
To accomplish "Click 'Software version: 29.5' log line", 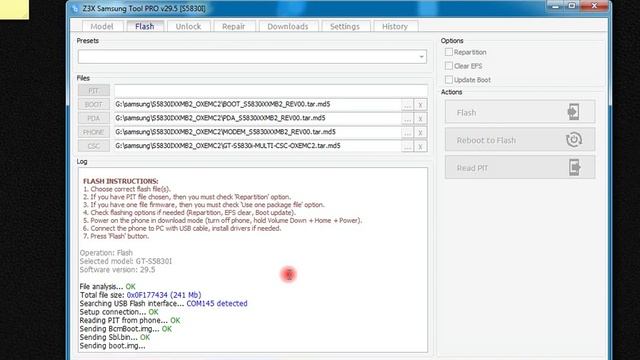I will (117, 269).
